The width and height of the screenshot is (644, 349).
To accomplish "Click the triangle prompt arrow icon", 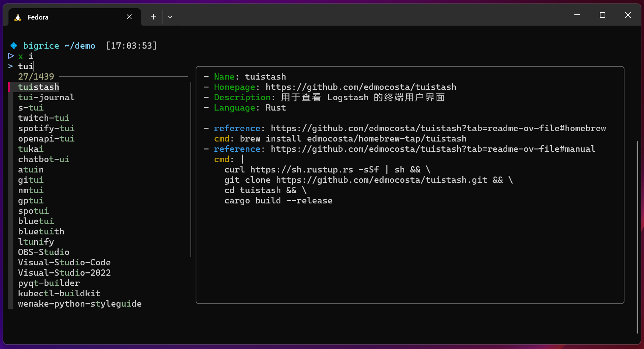I will [x=11, y=56].
